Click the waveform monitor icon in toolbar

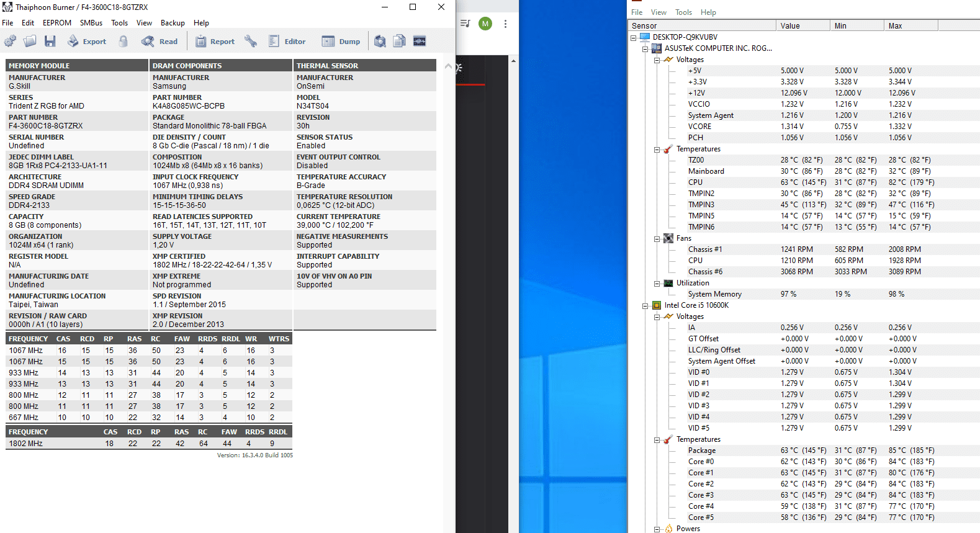tap(420, 41)
